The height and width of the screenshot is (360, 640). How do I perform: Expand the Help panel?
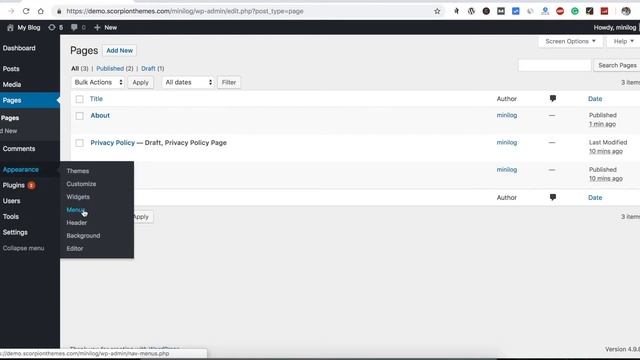(x=623, y=41)
